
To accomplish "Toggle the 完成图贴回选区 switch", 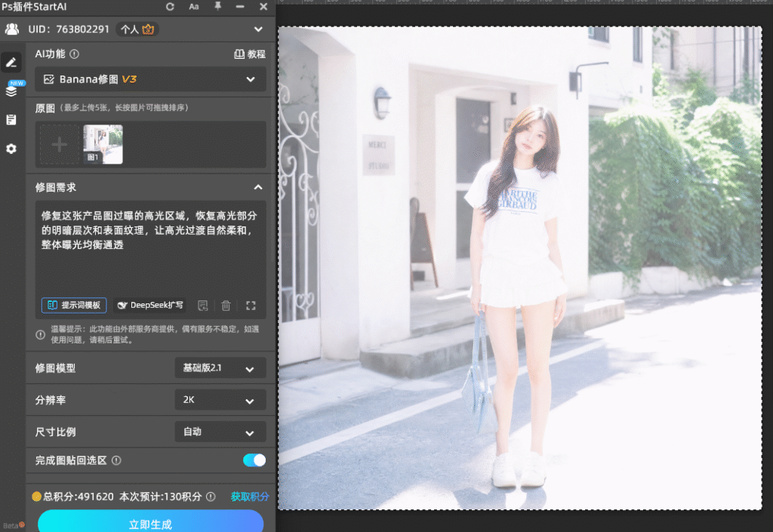I will point(254,460).
